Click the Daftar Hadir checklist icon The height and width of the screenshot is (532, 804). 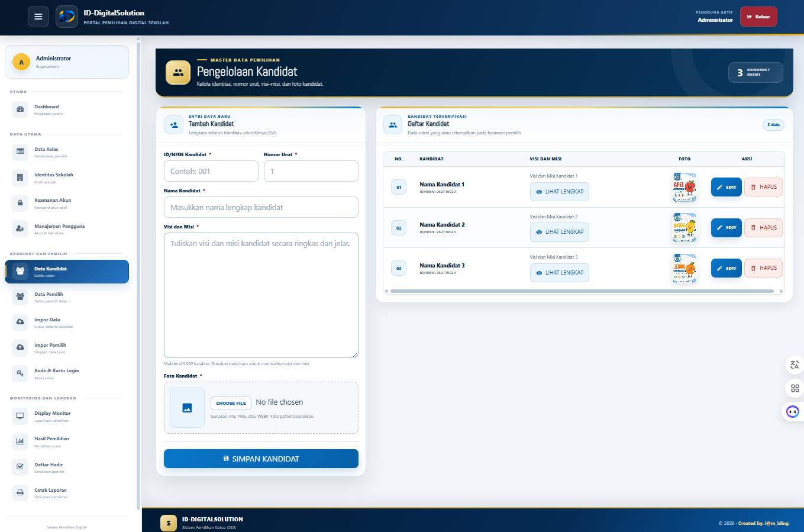pyautogui.click(x=20, y=467)
